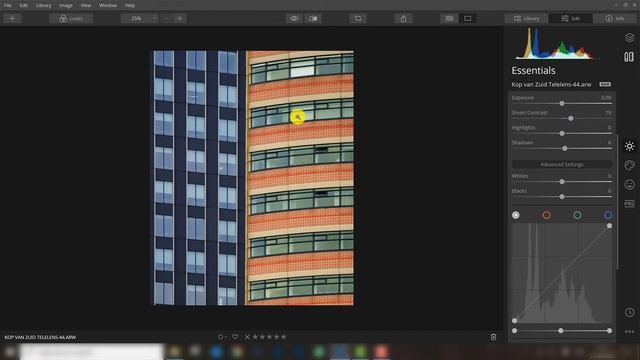Open the Canvas tools icon
This screenshot has width=640, height=360.
pyautogui.click(x=629, y=57)
